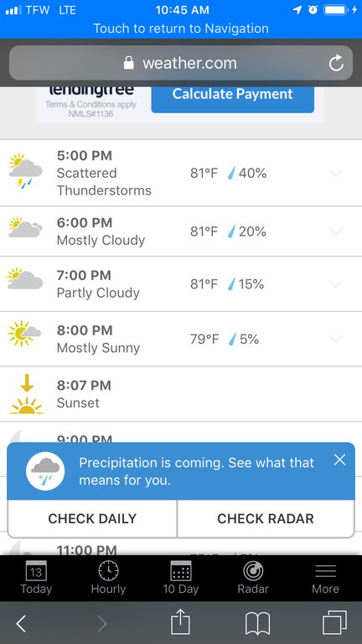Open Safari bookmarks book icon
The height and width of the screenshot is (644, 362).
pos(257,624)
